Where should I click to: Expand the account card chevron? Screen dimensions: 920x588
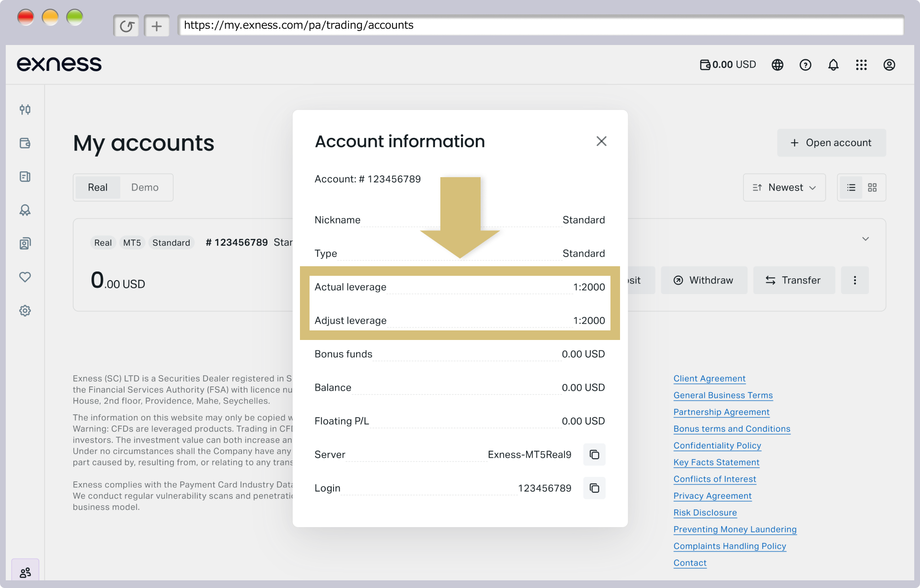[x=865, y=239]
